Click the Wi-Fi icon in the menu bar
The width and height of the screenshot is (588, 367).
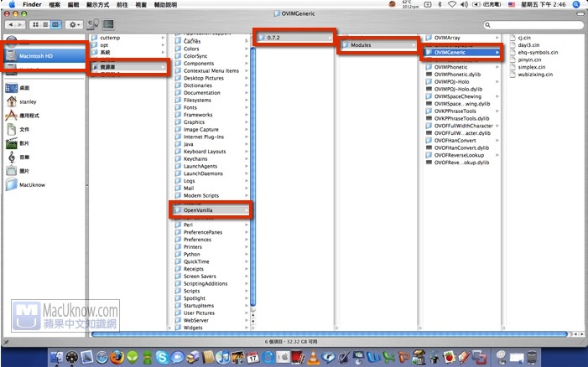[x=452, y=4]
